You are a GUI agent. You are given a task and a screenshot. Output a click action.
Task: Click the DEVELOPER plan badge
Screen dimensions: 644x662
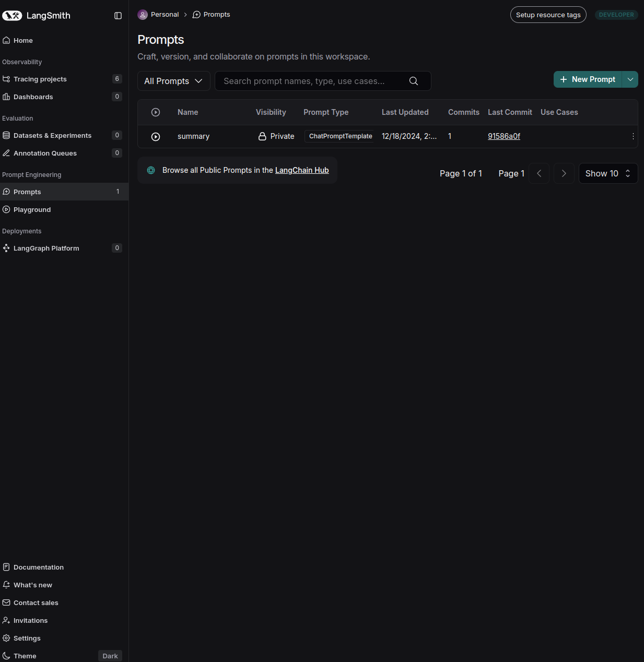click(616, 15)
